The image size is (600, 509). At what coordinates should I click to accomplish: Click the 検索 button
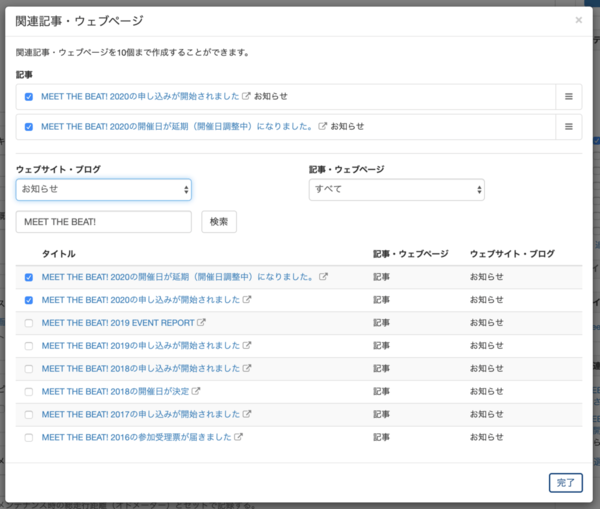point(219,222)
